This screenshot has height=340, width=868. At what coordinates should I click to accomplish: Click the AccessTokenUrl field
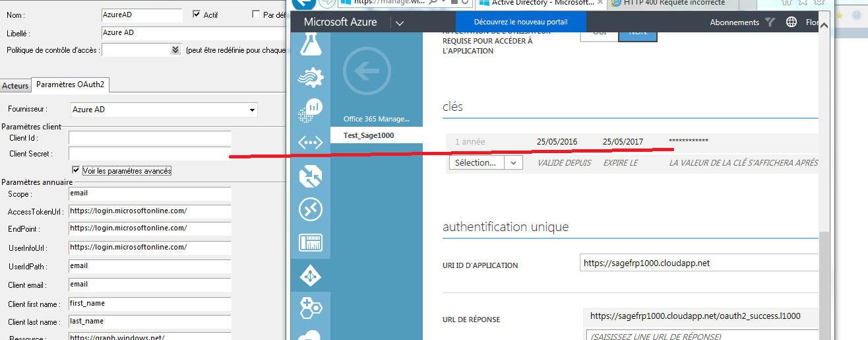150,211
